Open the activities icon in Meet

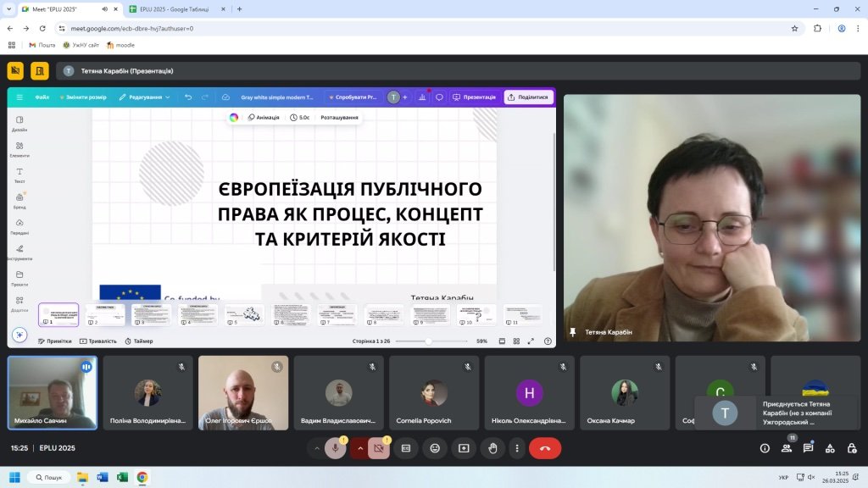pyautogui.click(x=830, y=448)
